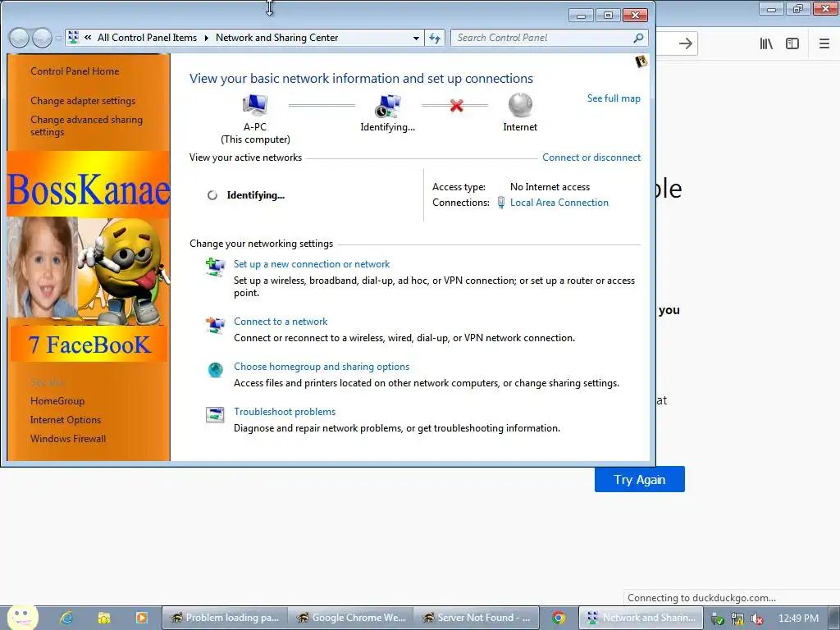Click the homegroup globe icon
The height and width of the screenshot is (630, 840).
pos(216,370)
